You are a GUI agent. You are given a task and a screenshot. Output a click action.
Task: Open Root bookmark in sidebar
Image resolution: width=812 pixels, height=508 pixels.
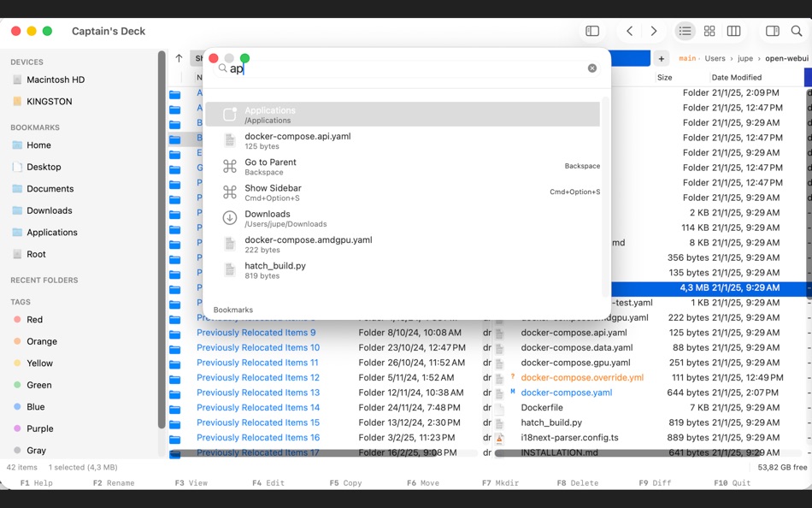[36, 254]
